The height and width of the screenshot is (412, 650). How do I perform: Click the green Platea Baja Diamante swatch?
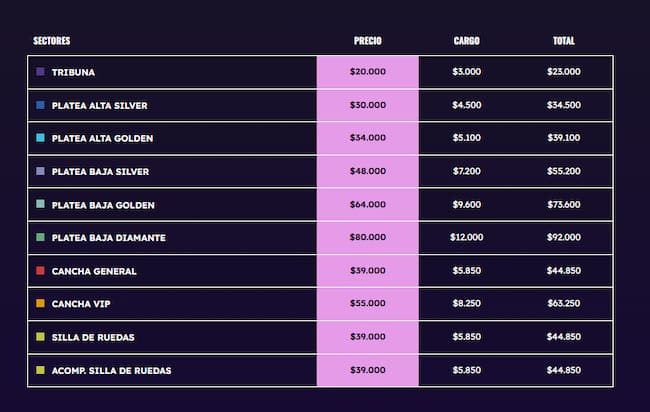tap(40, 237)
